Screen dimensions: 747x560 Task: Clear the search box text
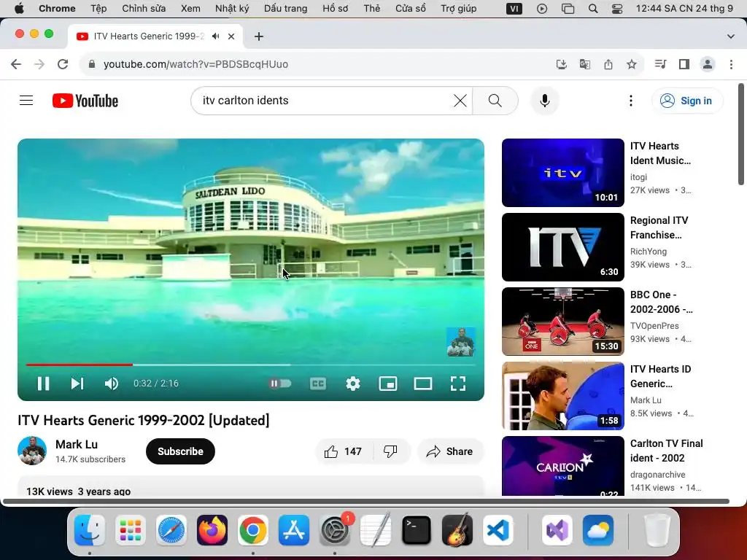[460, 101]
